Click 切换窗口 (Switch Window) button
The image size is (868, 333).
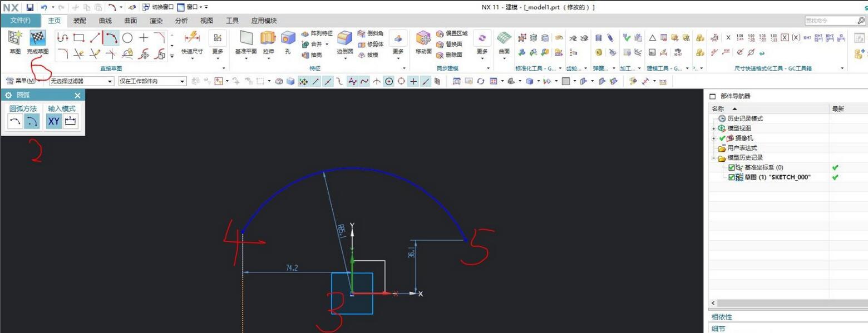[x=157, y=7]
